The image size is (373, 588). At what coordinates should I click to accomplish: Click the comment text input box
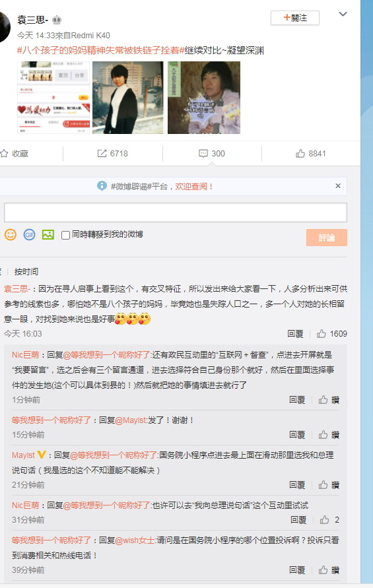point(175,212)
